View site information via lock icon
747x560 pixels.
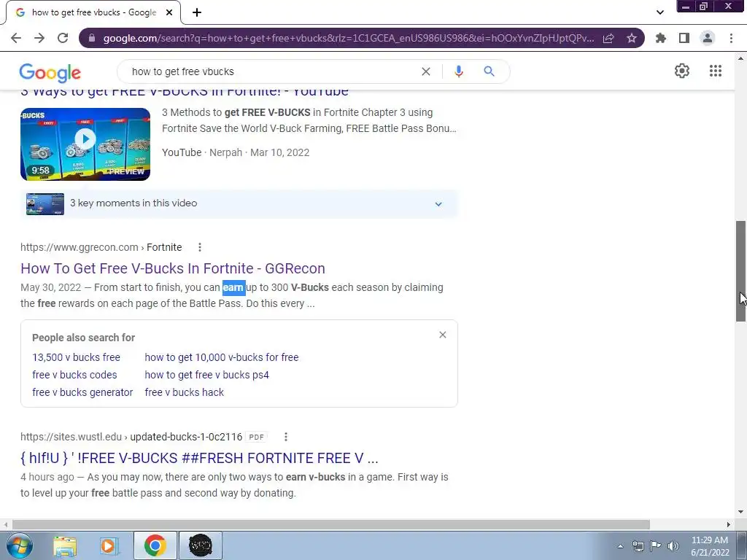92,38
